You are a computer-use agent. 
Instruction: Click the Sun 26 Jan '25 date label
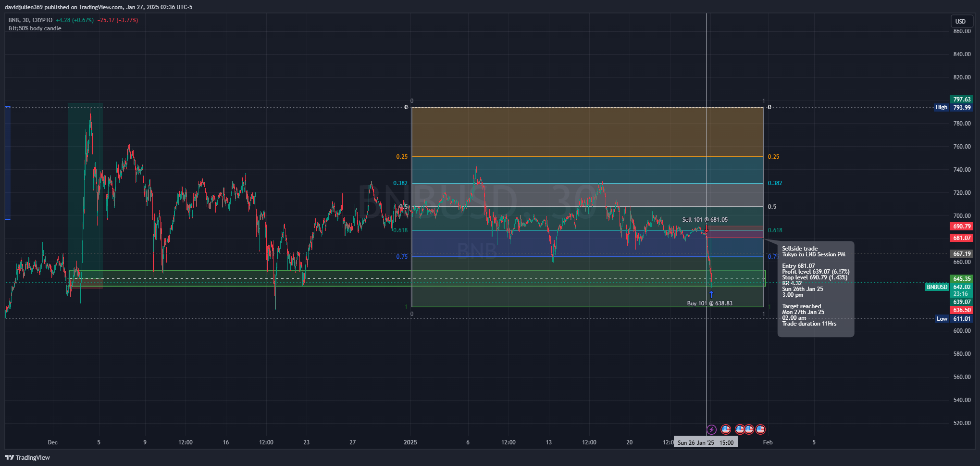click(x=706, y=442)
